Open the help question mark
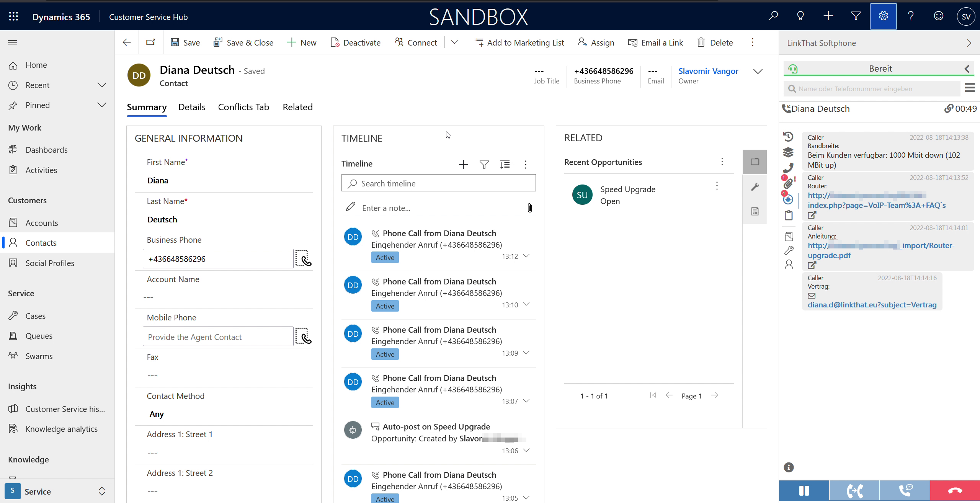The width and height of the screenshot is (980, 503). click(911, 16)
